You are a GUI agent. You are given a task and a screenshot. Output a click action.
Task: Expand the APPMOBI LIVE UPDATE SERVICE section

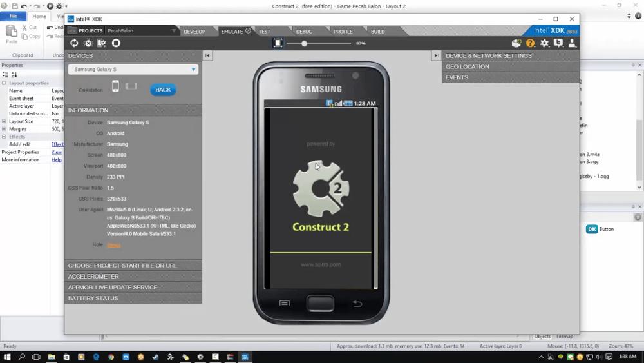(x=133, y=288)
